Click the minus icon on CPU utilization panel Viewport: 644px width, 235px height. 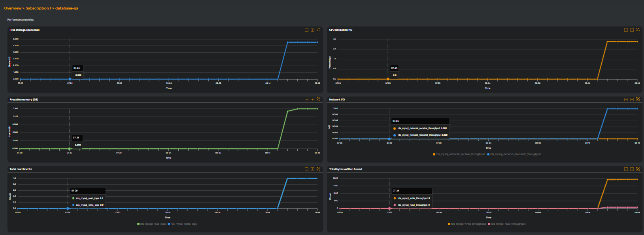pos(626,30)
